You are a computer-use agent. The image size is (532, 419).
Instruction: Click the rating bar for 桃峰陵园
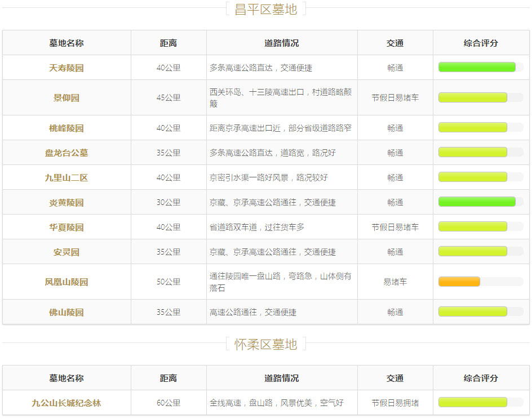coord(473,127)
